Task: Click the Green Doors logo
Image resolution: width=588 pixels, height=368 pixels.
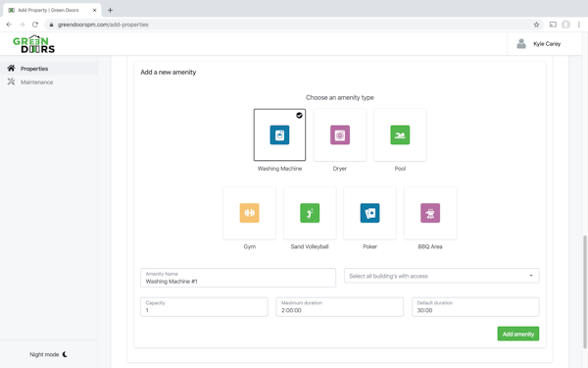Action: pyautogui.click(x=33, y=44)
